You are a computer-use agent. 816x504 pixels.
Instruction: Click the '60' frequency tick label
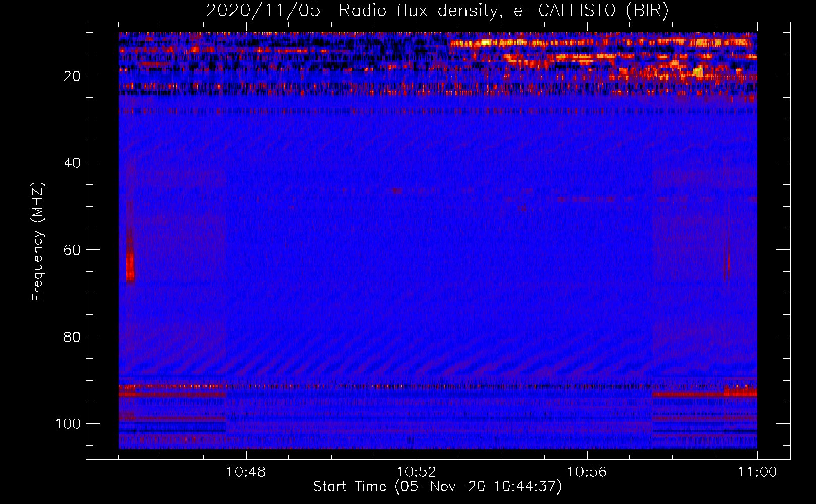(72, 250)
